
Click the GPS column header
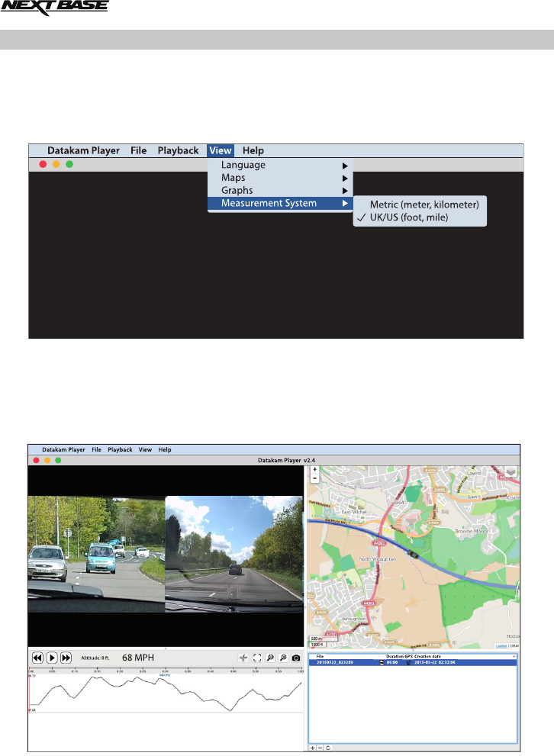(408, 657)
